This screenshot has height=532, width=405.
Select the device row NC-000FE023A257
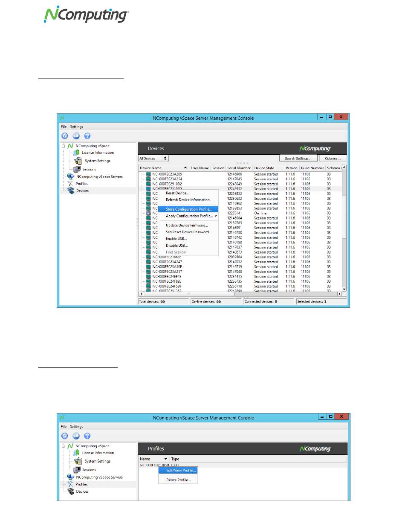tap(240, 272)
